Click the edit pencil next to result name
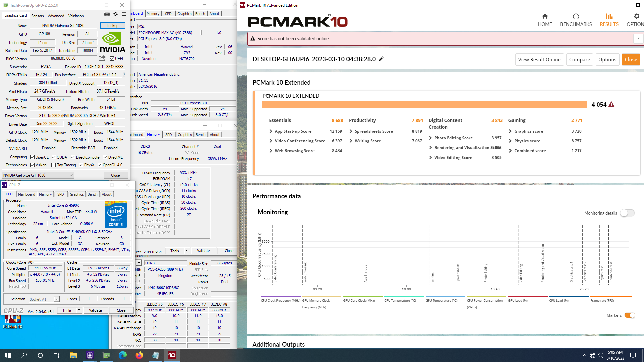 coord(381,59)
